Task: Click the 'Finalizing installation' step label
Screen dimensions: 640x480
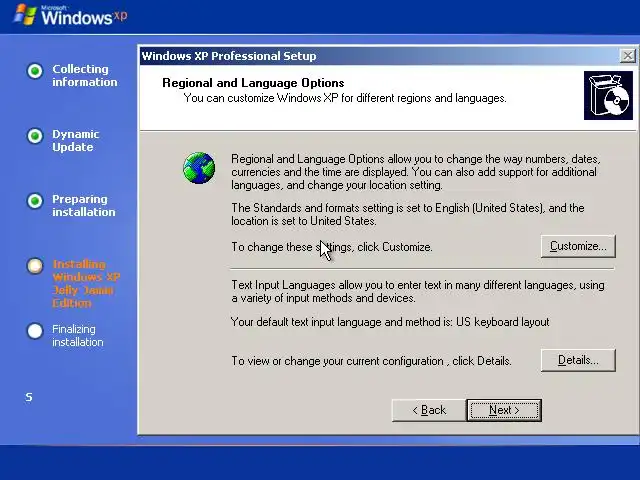Action: 78,336
